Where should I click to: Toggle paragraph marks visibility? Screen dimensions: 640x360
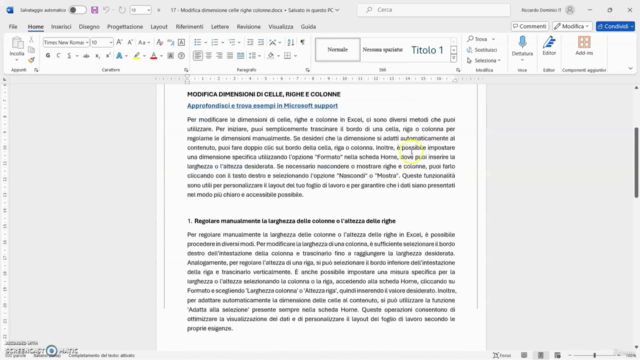[x=302, y=42]
